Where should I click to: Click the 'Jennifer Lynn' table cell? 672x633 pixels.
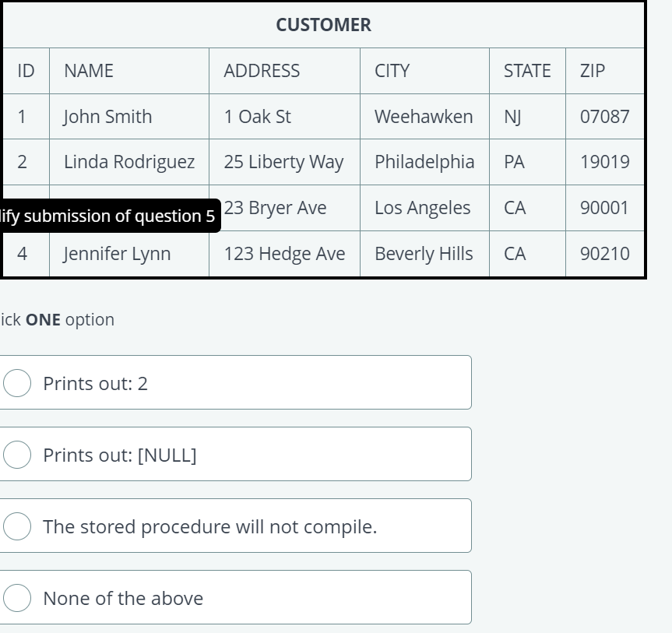click(129, 254)
